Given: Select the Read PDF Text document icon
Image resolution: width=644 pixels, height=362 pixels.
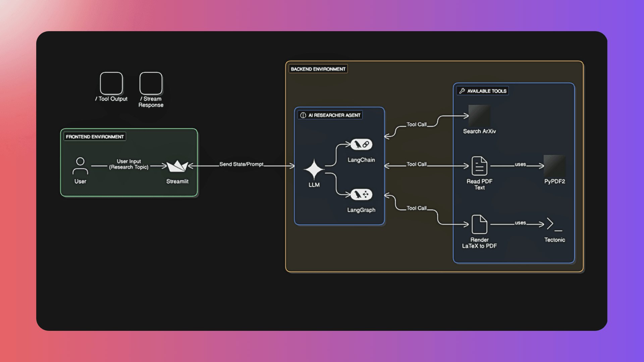Looking at the screenshot, I should pyautogui.click(x=479, y=166).
